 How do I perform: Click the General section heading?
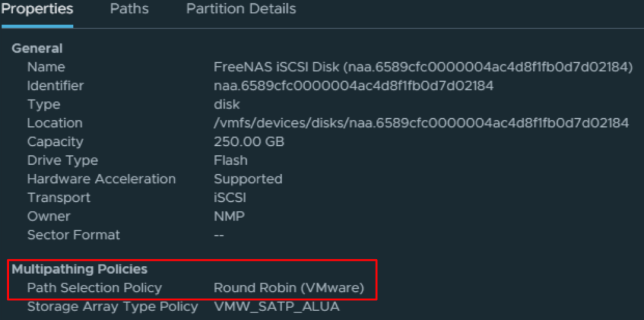[x=37, y=48]
